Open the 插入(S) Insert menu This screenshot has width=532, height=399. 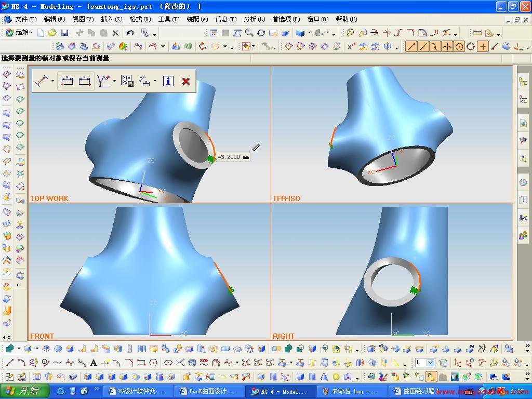(112, 19)
